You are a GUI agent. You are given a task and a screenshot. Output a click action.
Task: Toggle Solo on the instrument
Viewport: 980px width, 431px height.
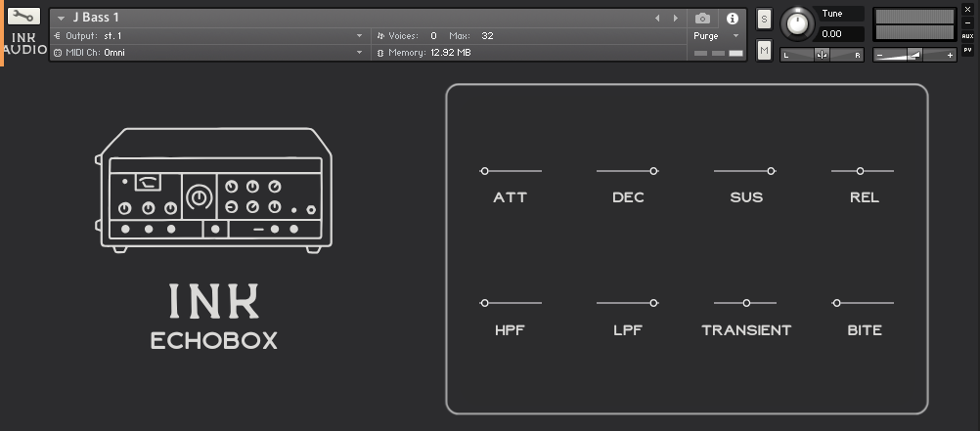click(x=764, y=19)
